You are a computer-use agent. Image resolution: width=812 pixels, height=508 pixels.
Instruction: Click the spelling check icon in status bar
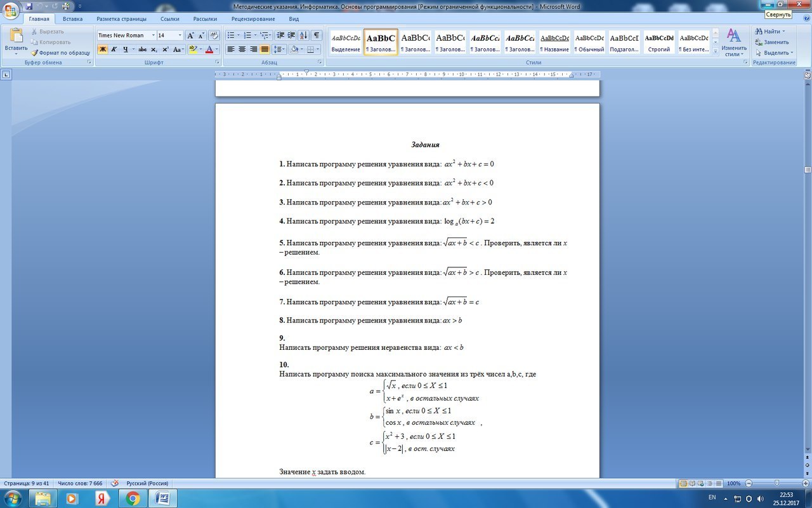[x=115, y=483]
